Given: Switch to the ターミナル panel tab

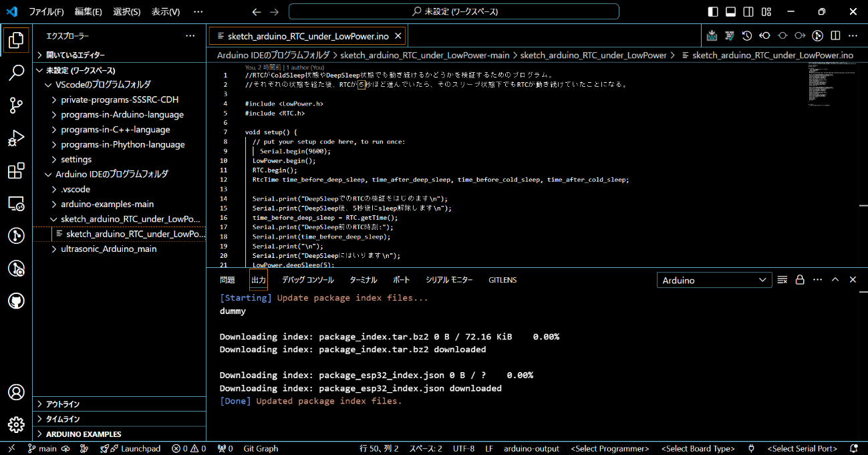Looking at the screenshot, I should point(364,280).
